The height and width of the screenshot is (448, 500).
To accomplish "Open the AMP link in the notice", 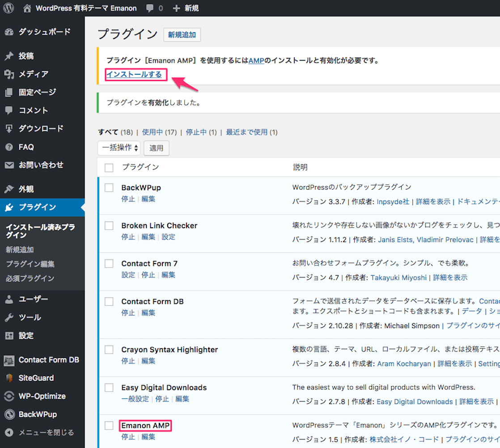I will pos(256,60).
